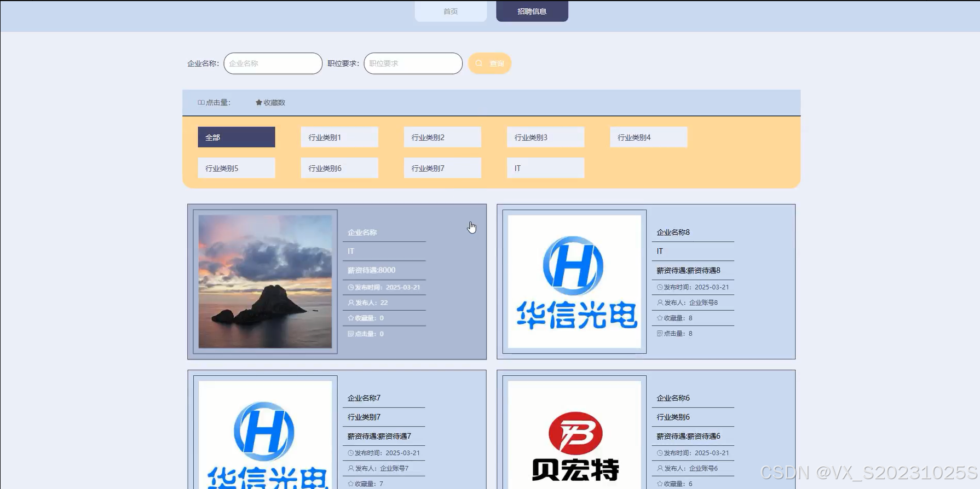Click the 企业名称7 title text
The height and width of the screenshot is (489, 980).
point(364,398)
